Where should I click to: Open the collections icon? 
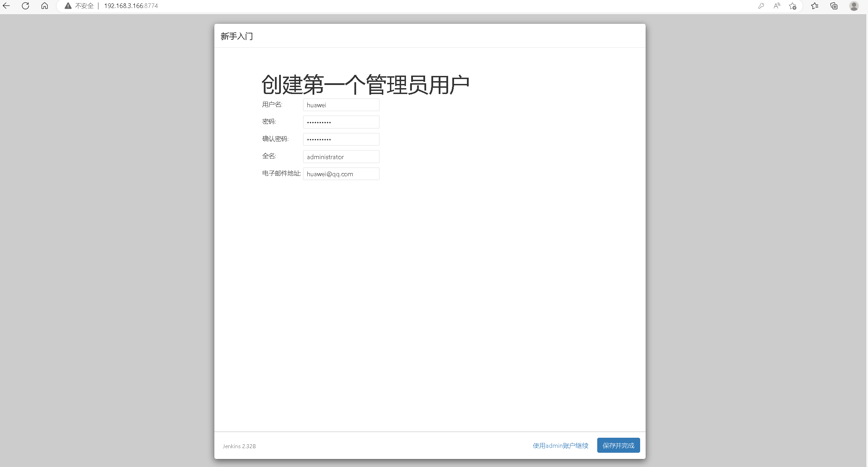(834, 6)
